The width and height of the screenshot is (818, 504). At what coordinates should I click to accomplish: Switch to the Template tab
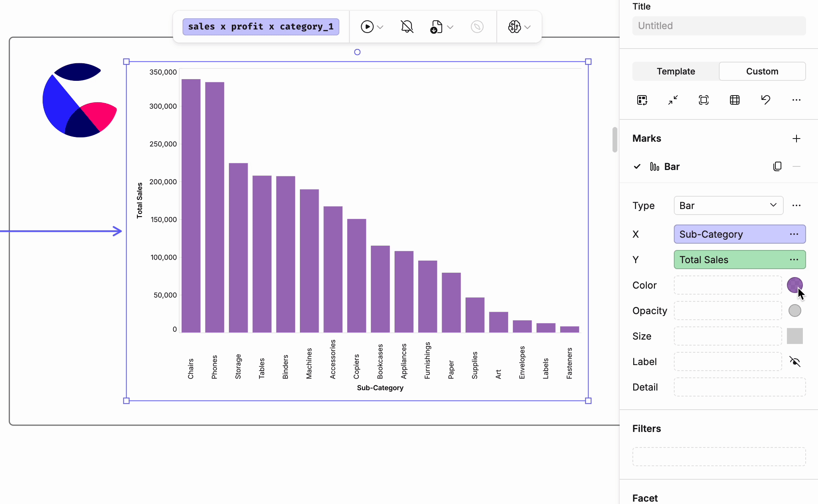675,71
